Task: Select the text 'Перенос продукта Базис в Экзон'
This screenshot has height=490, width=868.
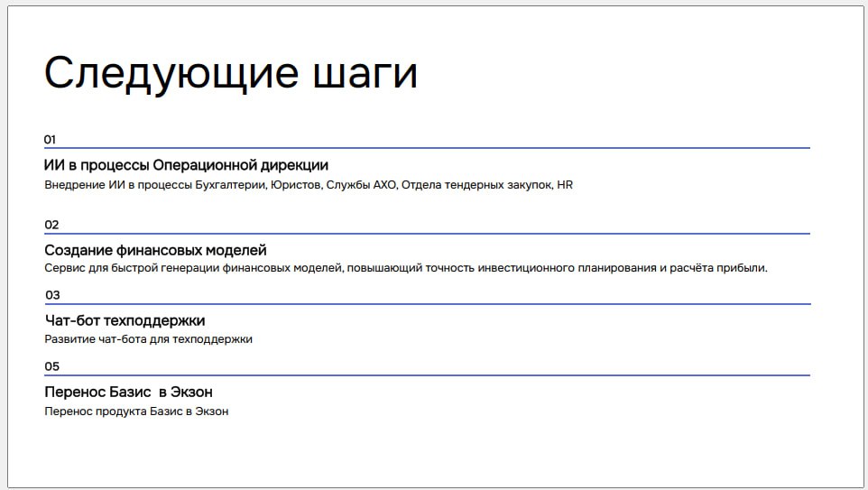Action: pyautogui.click(x=136, y=411)
